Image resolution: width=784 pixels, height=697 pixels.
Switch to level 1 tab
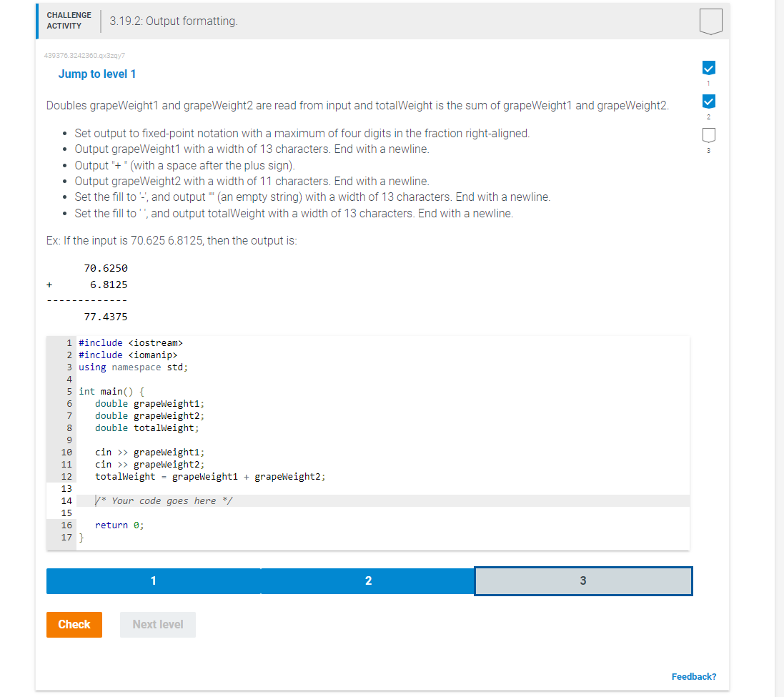[154, 581]
